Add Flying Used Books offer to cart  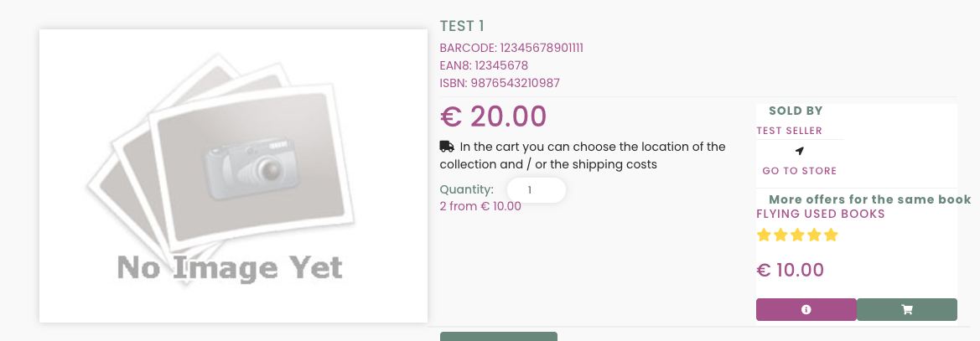tap(907, 310)
